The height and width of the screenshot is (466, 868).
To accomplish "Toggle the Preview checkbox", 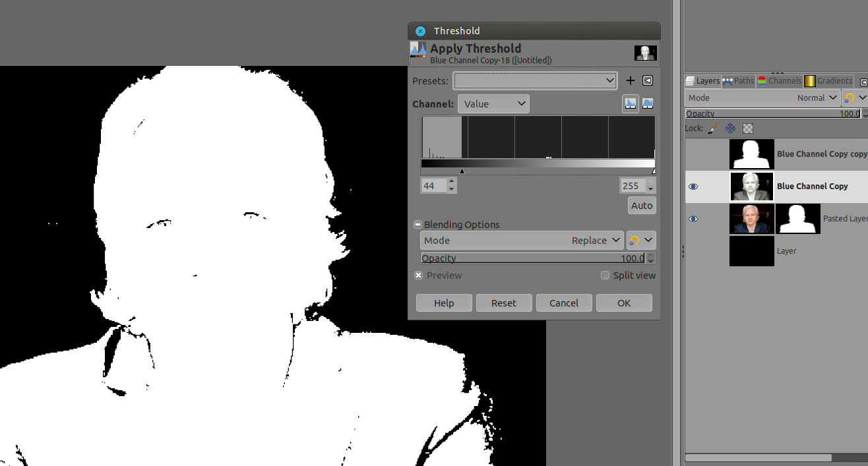I will point(418,276).
